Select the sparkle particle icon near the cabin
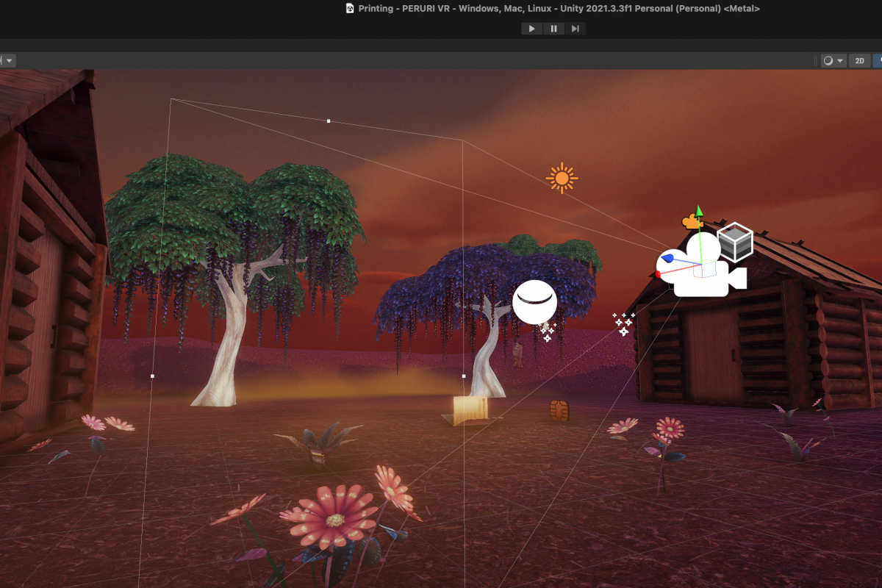 coord(624,323)
